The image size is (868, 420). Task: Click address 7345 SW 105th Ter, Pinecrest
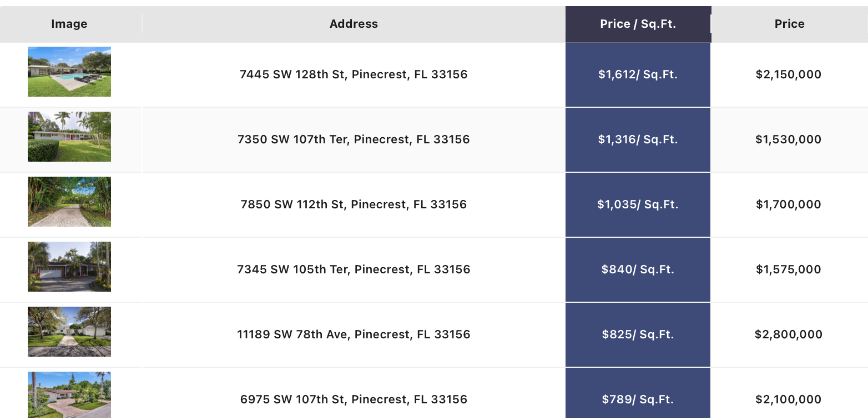pyautogui.click(x=354, y=269)
